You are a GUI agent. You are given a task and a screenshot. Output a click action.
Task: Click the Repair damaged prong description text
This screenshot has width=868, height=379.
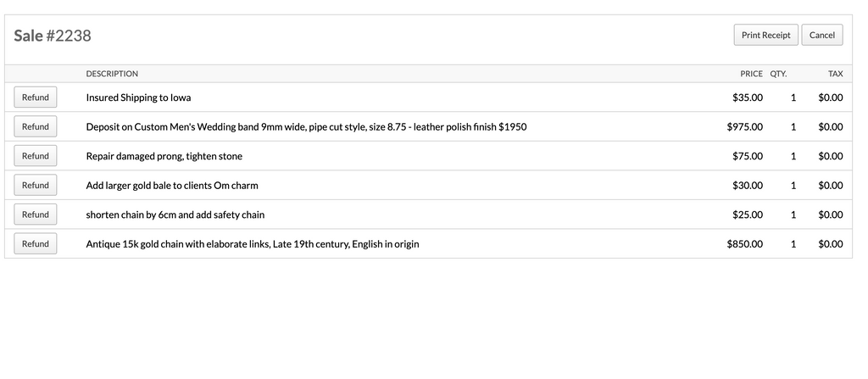click(x=164, y=156)
